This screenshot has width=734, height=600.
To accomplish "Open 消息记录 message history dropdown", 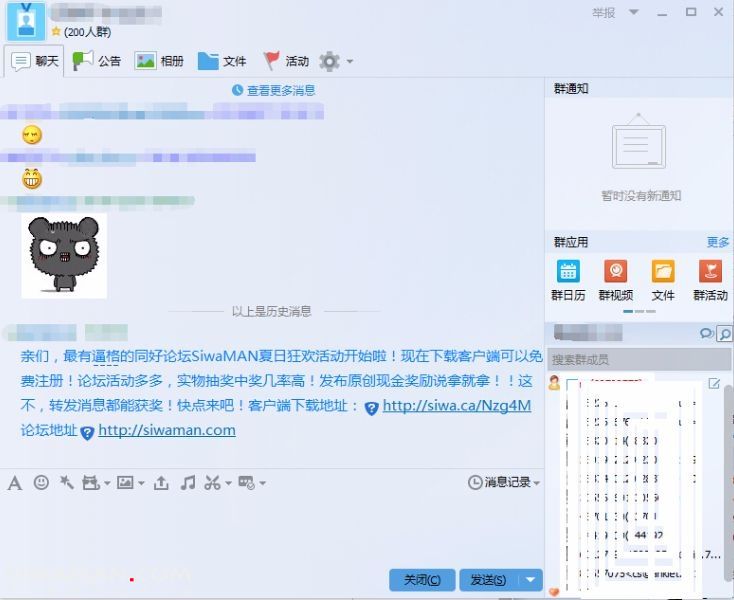I will click(505, 483).
